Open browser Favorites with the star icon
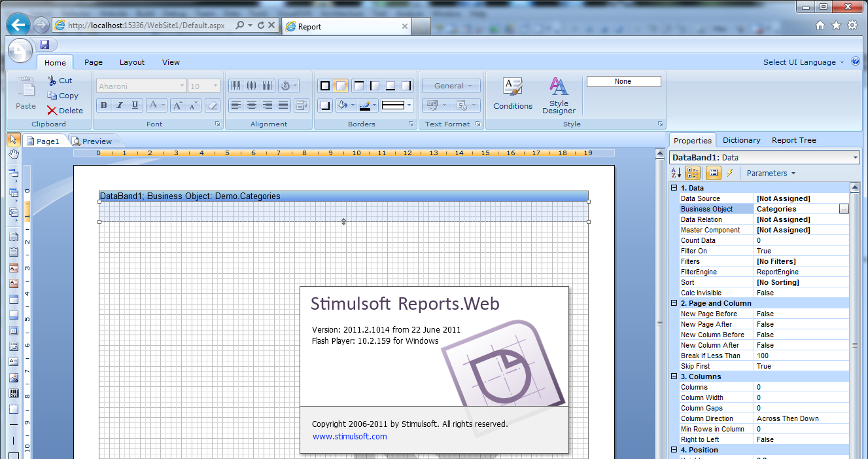 (x=836, y=26)
